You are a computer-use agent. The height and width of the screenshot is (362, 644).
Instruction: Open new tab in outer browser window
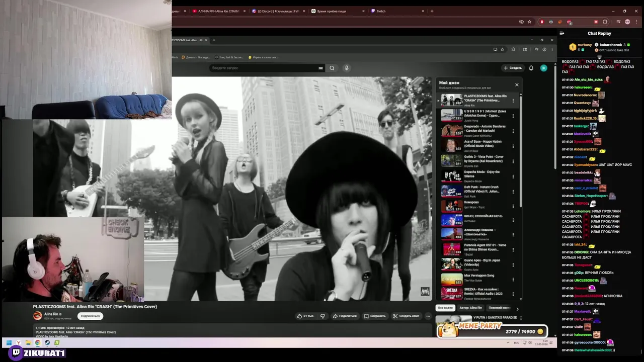coord(432,11)
